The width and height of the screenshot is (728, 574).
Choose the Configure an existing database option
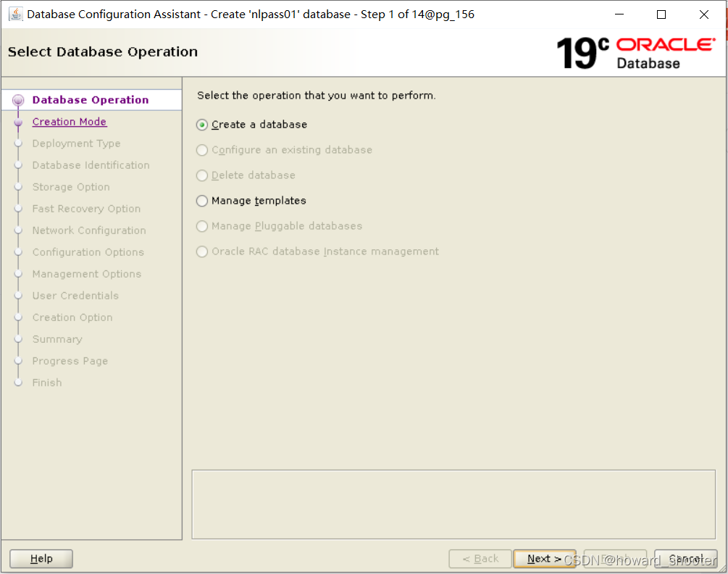tap(202, 150)
